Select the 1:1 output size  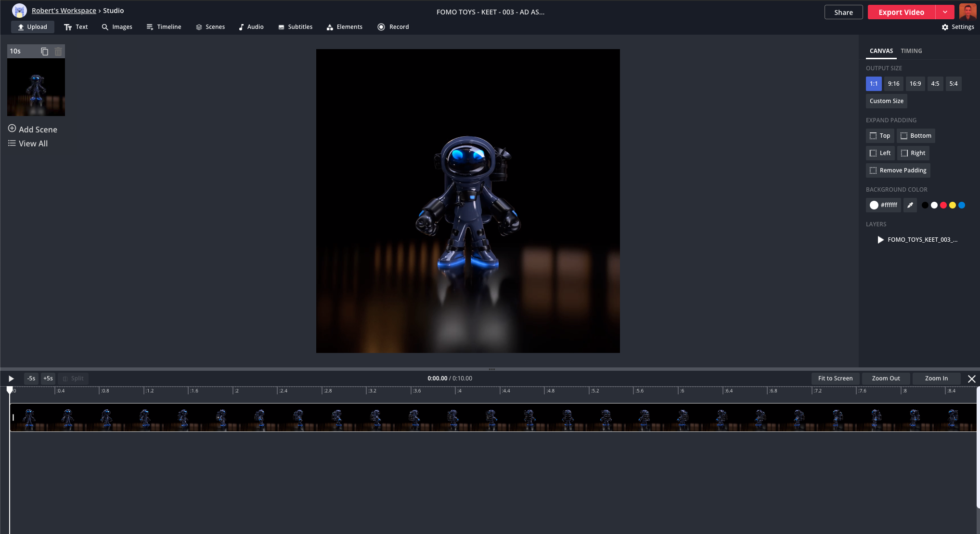click(x=873, y=84)
